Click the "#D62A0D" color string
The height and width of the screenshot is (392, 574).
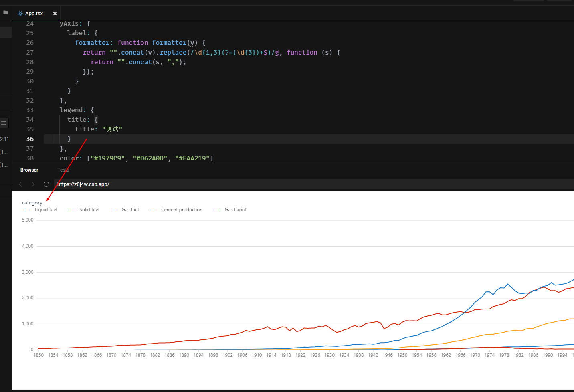150,158
